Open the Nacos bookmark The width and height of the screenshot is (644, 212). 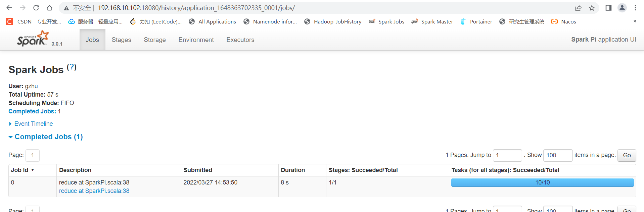563,21
